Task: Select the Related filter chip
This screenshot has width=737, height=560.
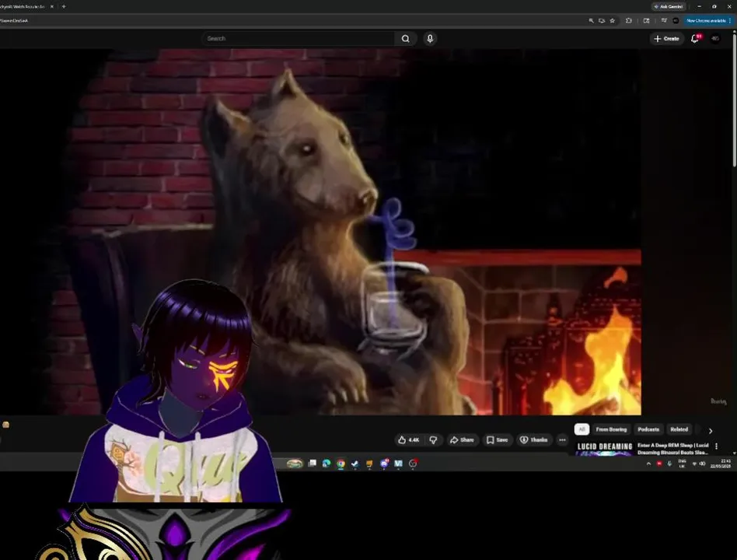Action: [679, 429]
